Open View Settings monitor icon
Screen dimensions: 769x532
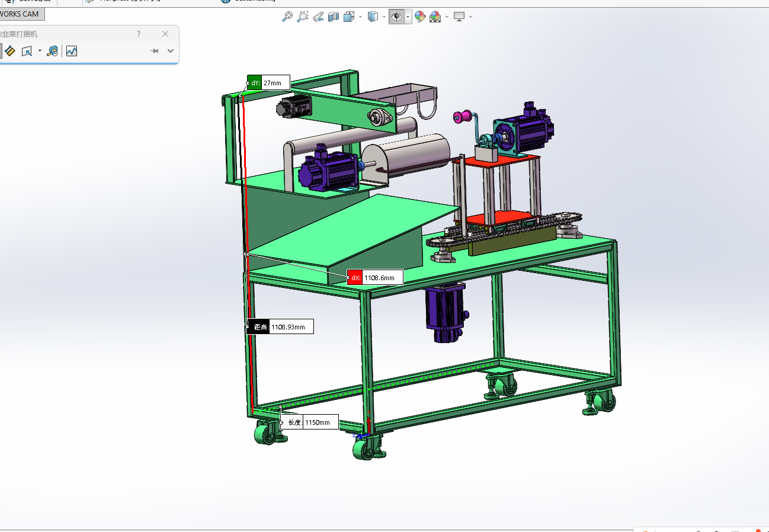click(459, 17)
